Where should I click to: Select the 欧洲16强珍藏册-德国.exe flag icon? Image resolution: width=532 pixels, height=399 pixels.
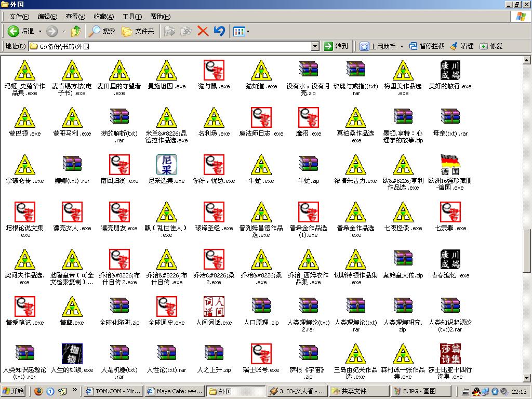click(450, 165)
